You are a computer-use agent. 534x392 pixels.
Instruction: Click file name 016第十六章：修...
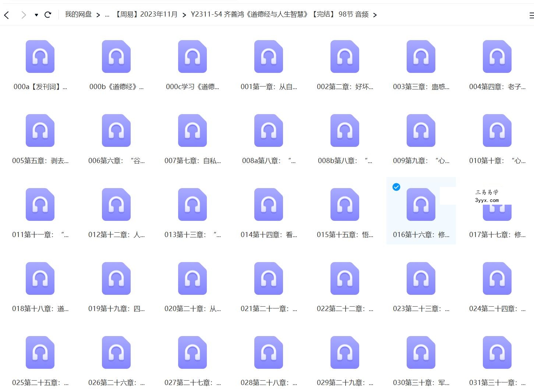tap(421, 234)
